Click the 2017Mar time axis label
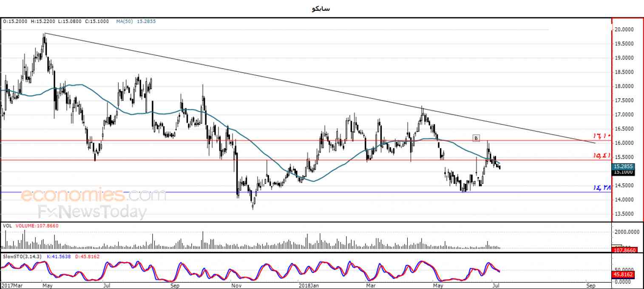The width and height of the screenshot is (644, 289). 12,285
